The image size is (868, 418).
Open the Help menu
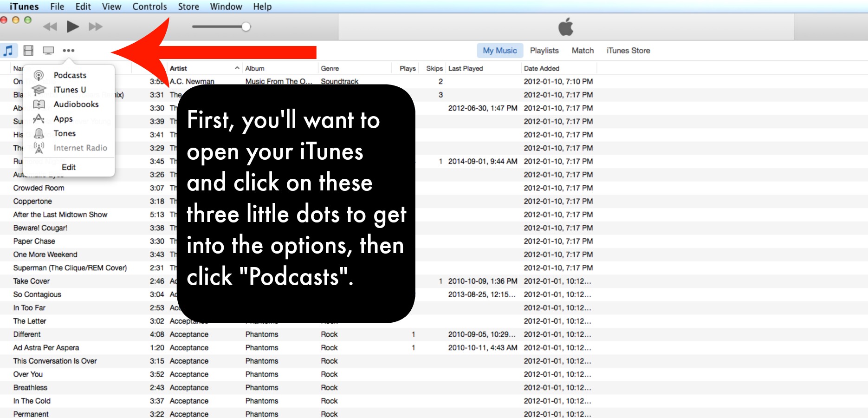coord(262,7)
